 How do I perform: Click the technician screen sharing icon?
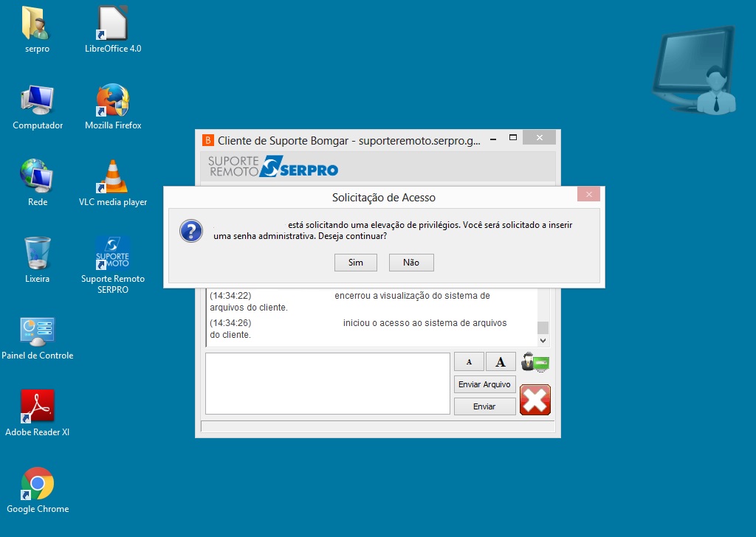535,362
